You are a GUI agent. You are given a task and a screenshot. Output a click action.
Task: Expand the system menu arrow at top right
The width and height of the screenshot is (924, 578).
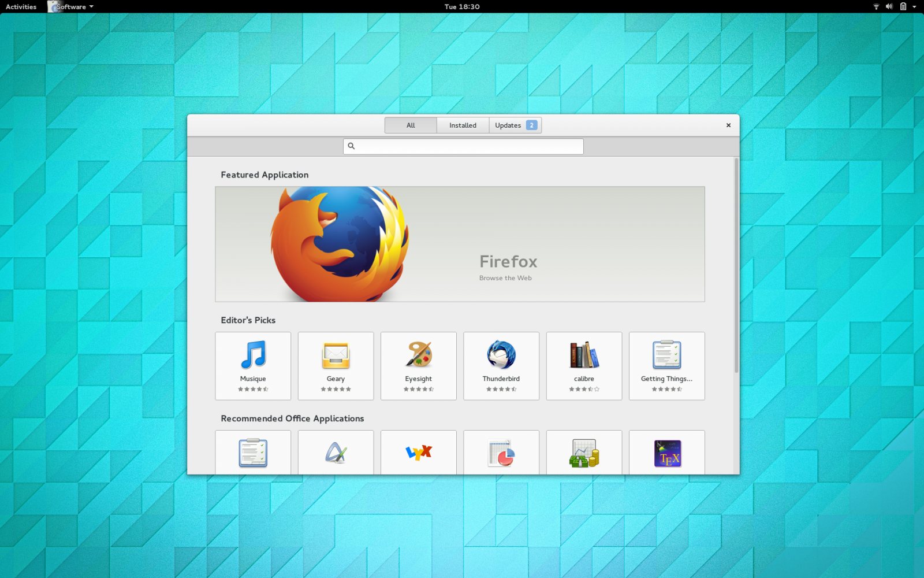914,7
